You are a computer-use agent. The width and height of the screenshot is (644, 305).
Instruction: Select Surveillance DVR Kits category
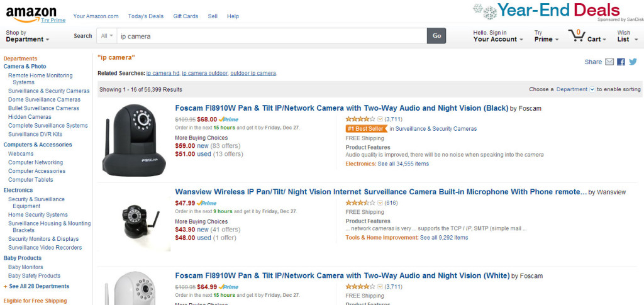click(35, 134)
